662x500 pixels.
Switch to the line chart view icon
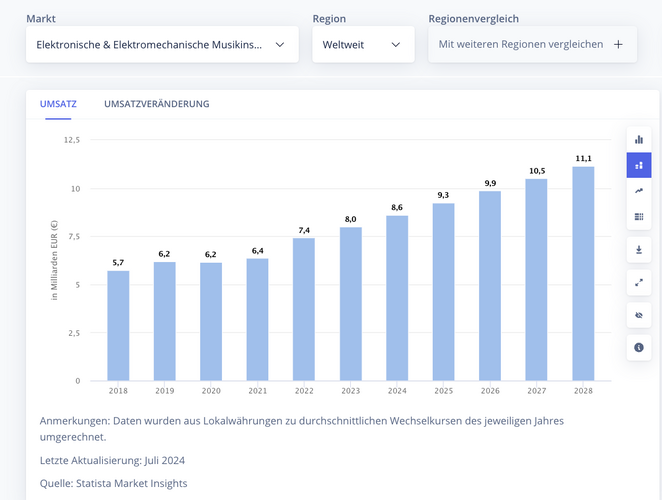point(639,191)
